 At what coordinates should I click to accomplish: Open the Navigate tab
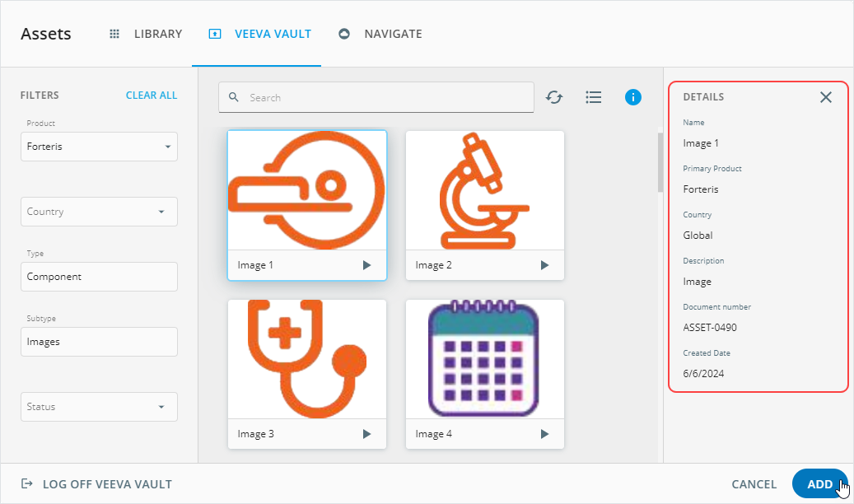(380, 34)
